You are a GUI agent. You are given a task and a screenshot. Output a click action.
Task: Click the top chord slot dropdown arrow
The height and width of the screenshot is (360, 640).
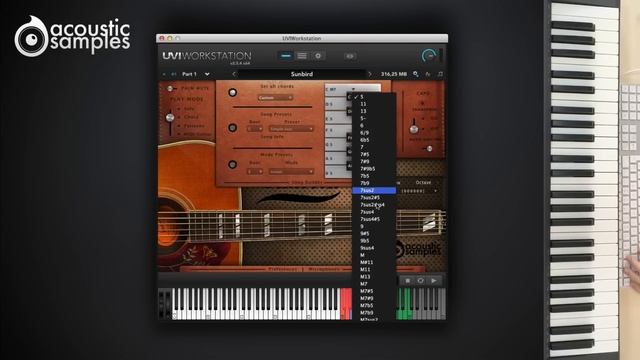[353, 89]
